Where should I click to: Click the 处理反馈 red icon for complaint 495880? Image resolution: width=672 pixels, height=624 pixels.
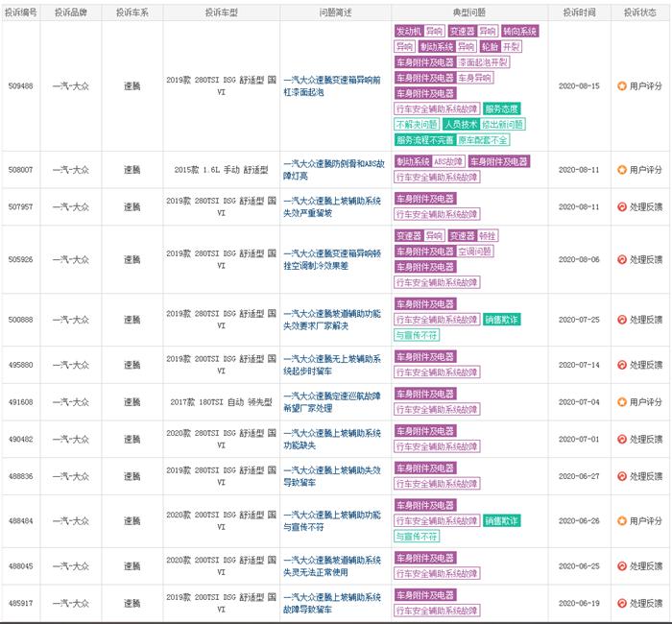(621, 365)
